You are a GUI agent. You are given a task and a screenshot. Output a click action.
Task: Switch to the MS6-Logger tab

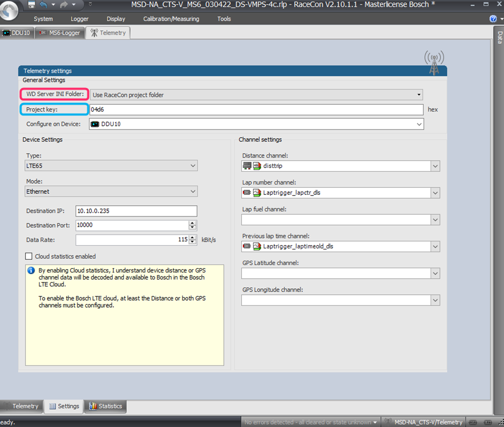[60, 33]
